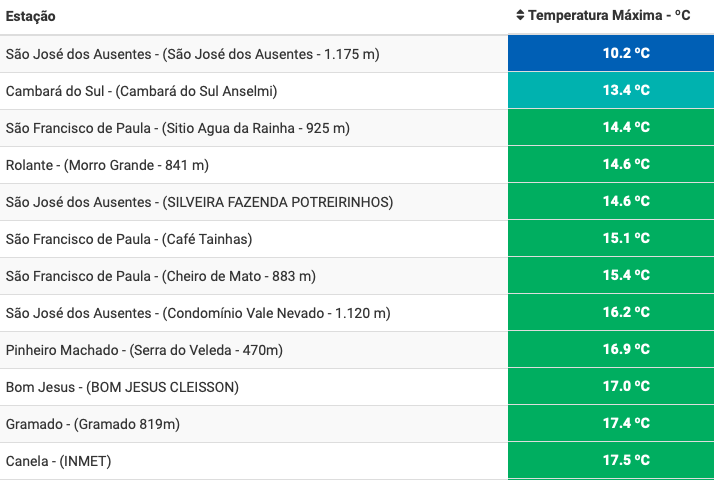This screenshot has height=480, width=714.
Task: Click the Estação column header
Action: (x=31, y=17)
